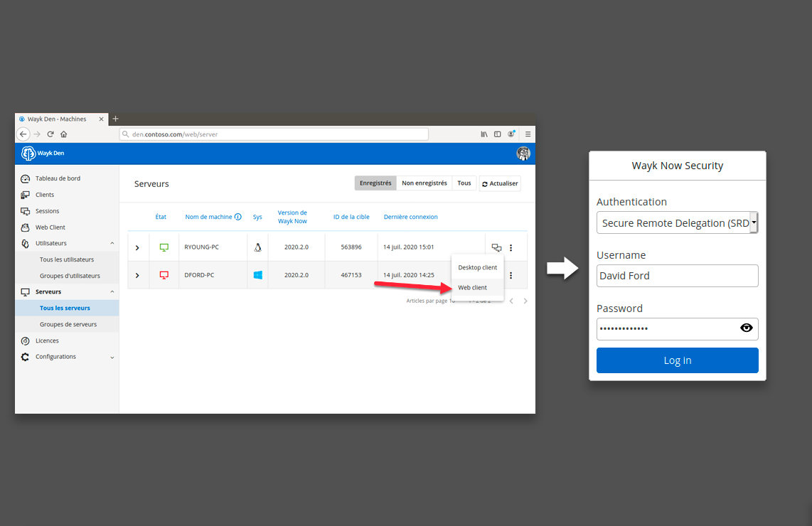Collapse the Serveurs sidebar section
The image size is (812, 526).
pyautogui.click(x=112, y=292)
